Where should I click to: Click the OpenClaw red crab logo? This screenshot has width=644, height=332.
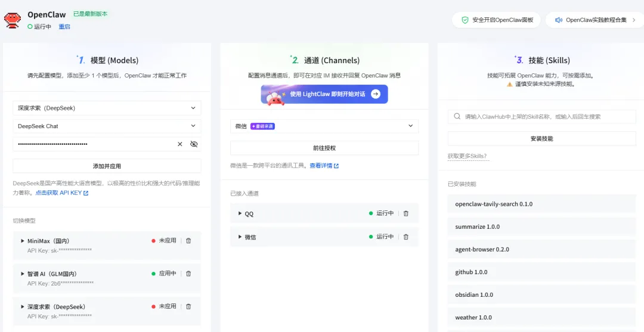[13, 20]
